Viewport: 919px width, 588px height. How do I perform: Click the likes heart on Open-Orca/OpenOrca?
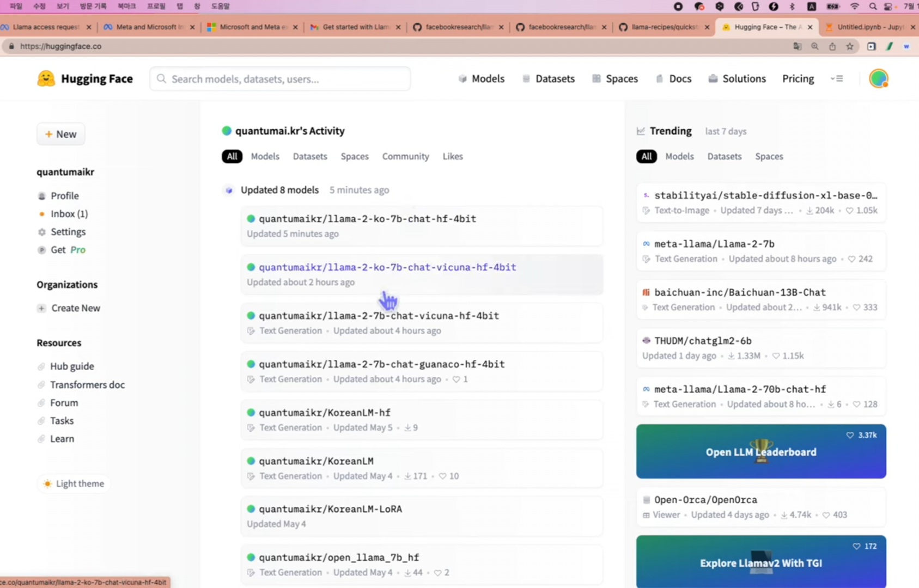[x=826, y=515]
